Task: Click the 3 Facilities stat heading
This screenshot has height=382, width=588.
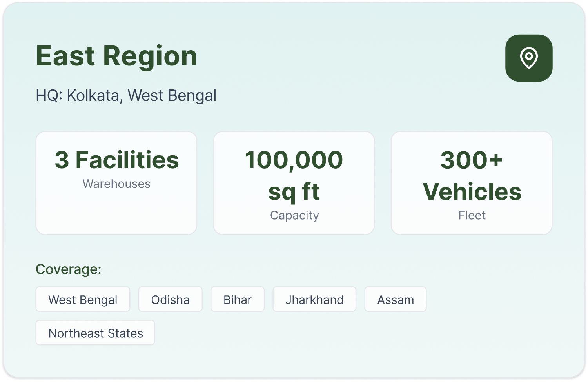Action: (x=116, y=160)
